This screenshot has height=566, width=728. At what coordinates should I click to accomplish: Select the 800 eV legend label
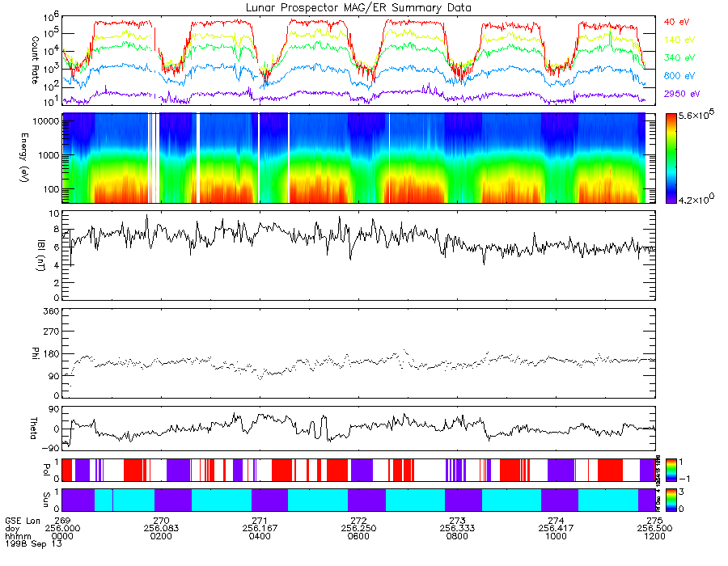pyautogui.click(x=679, y=76)
